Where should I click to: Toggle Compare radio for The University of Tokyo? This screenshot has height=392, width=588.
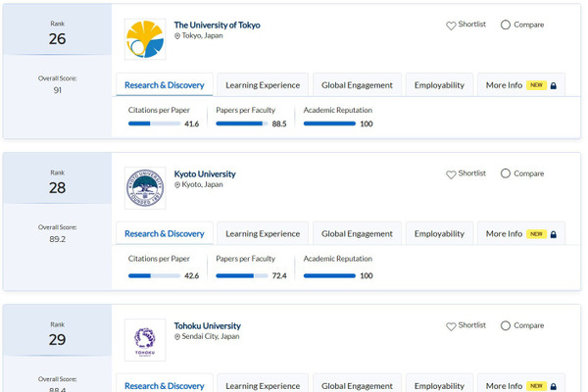pos(506,25)
